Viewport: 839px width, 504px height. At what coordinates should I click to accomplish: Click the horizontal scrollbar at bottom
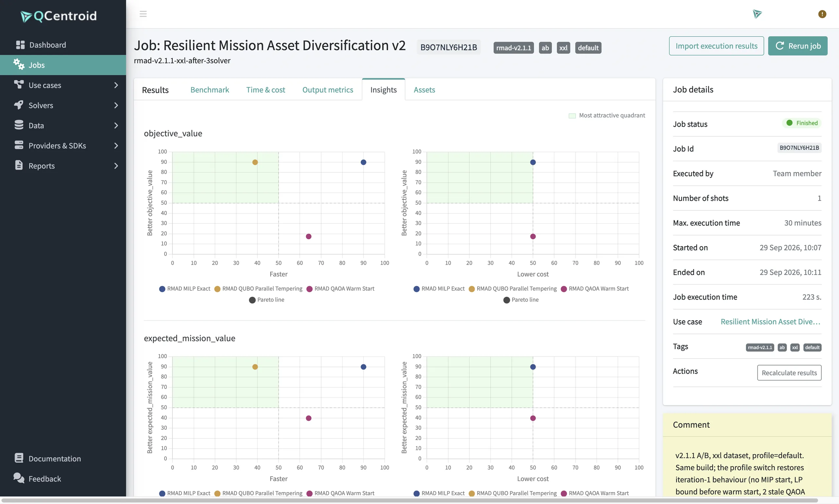[x=409, y=501]
